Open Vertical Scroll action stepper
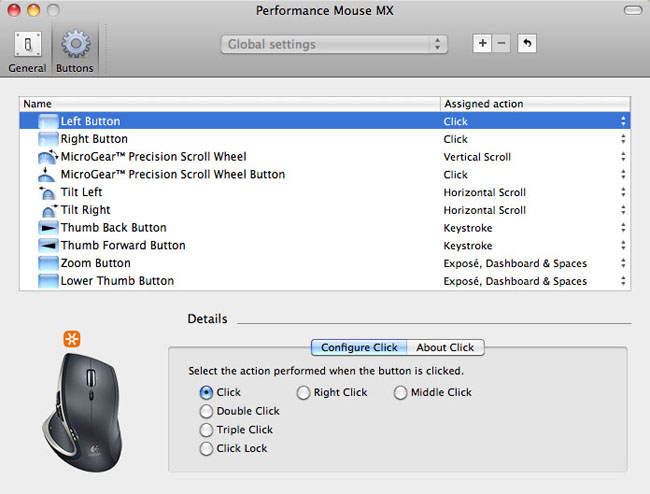Image resolution: width=650 pixels, height=494 pixels. click(x=623, y=157)
